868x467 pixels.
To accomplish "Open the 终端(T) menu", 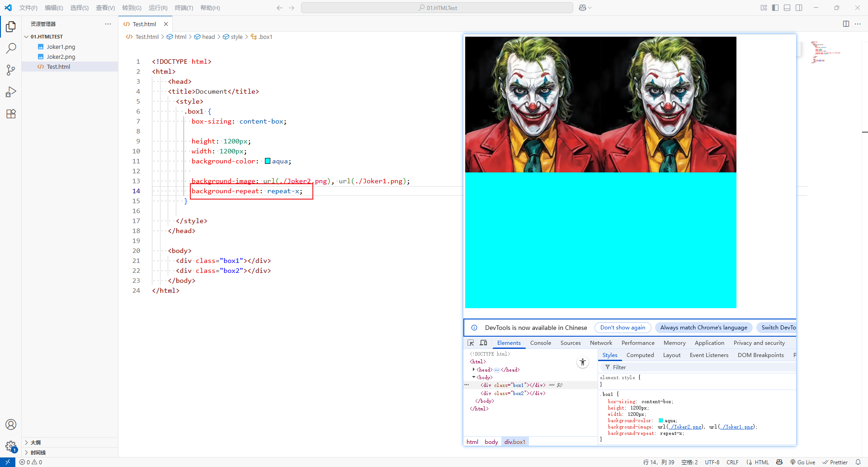I will pyautogui.click(x=184, y=8).
